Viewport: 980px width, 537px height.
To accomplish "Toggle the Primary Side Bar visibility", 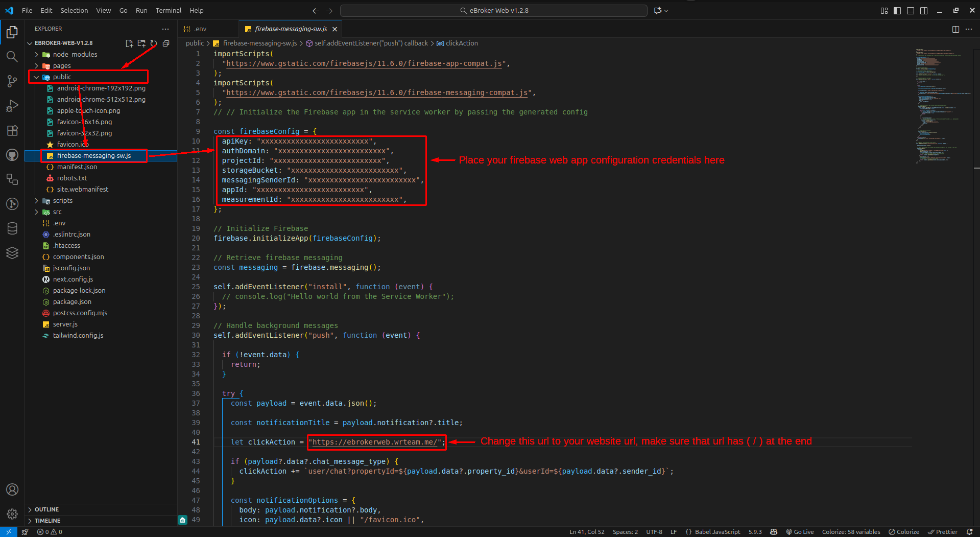I will [x=897, y=10].
